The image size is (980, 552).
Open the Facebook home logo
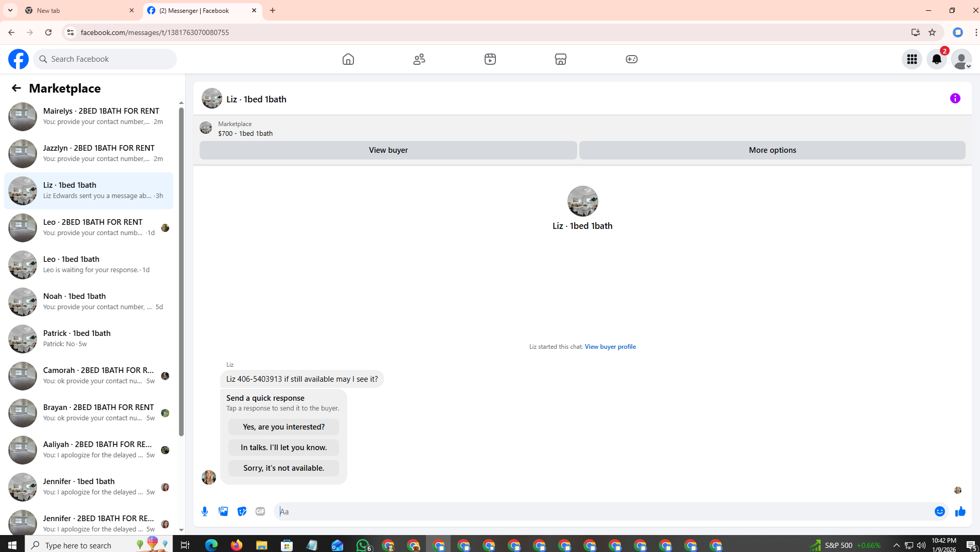pyautogui.click(x=19, y=59)
